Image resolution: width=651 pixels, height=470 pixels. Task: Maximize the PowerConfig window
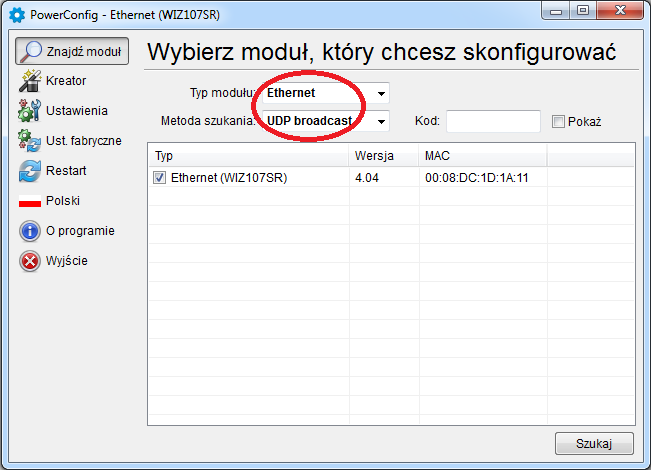point(583,11)
